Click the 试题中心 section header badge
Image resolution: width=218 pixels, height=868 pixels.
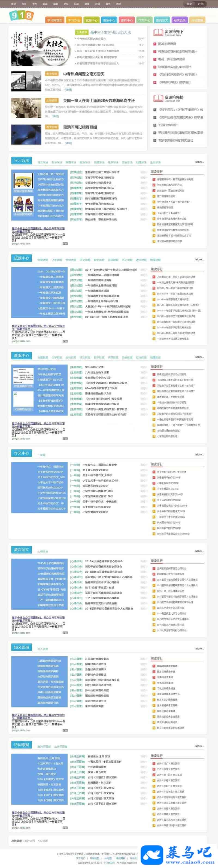point(22,258)
